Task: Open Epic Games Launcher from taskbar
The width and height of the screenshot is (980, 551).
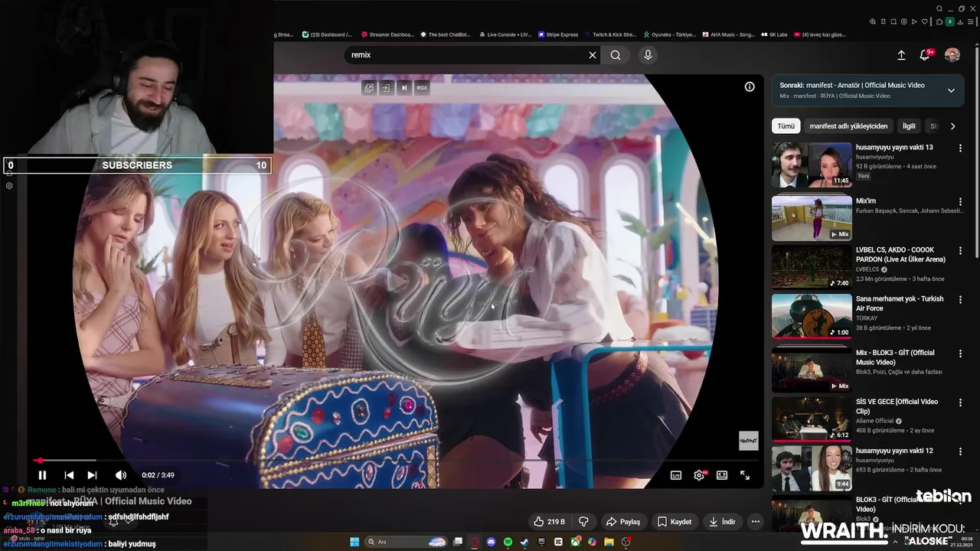Action: 541,542
